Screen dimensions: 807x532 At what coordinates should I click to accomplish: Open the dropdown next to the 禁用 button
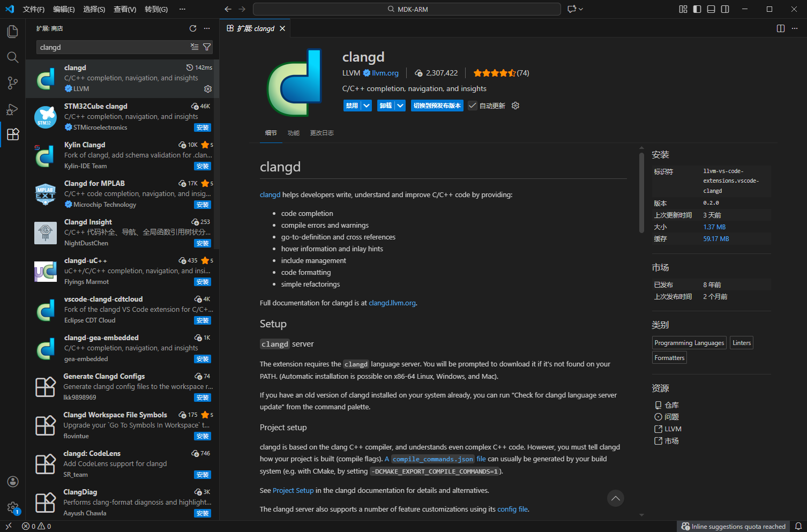tap(367, 105)
